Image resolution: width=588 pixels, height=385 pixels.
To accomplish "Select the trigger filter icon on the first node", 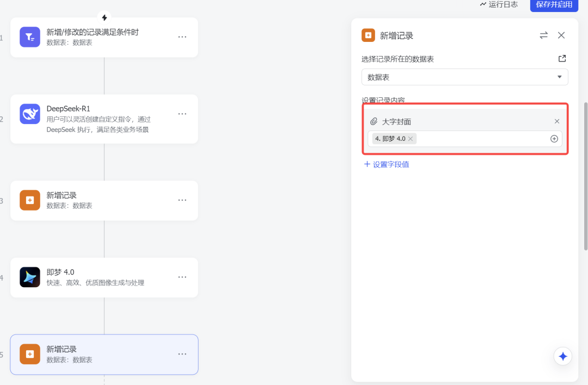I will coord(29,37).
